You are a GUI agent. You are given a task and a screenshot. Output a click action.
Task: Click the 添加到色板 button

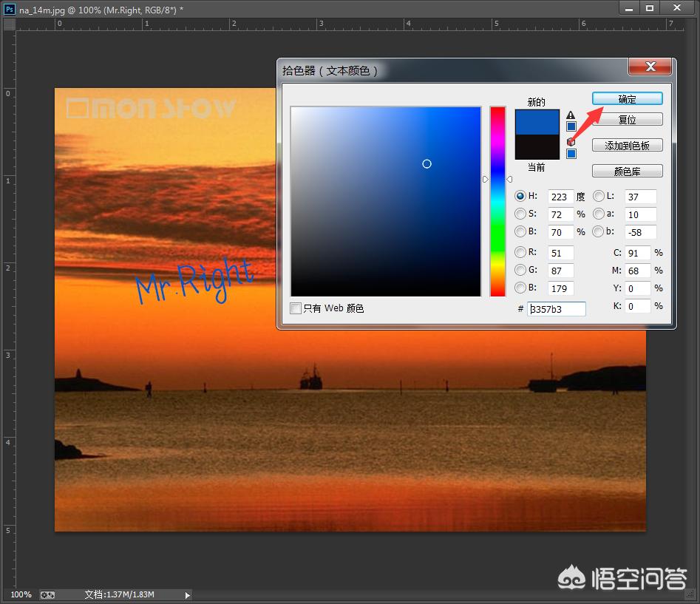(627, 146)
